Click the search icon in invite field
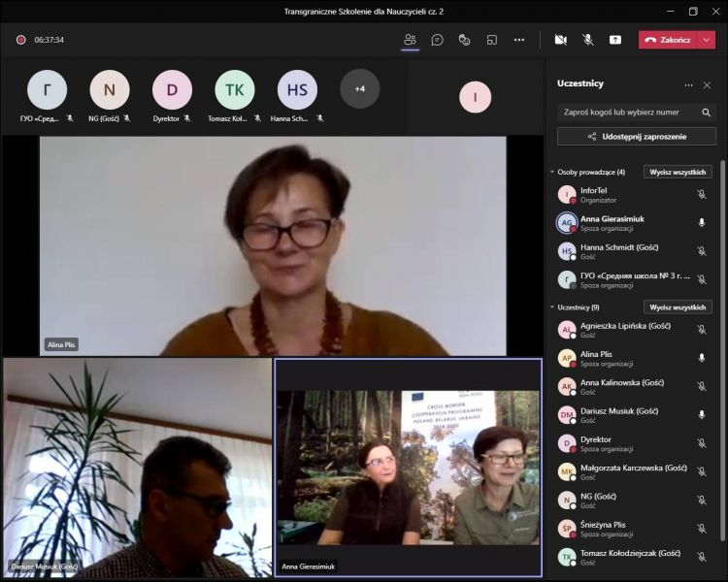The width and height of the screenshot is (728, 582). point(707,112)
